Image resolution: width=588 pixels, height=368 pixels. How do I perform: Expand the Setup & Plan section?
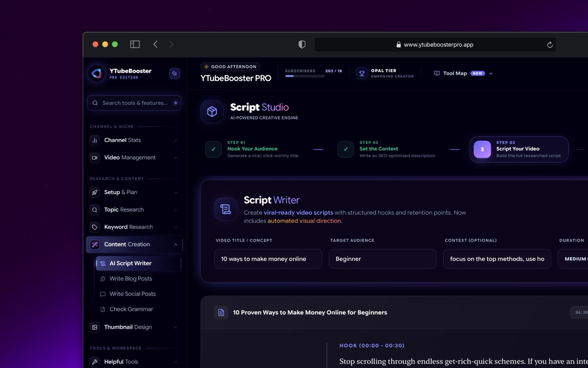point(175,192)
